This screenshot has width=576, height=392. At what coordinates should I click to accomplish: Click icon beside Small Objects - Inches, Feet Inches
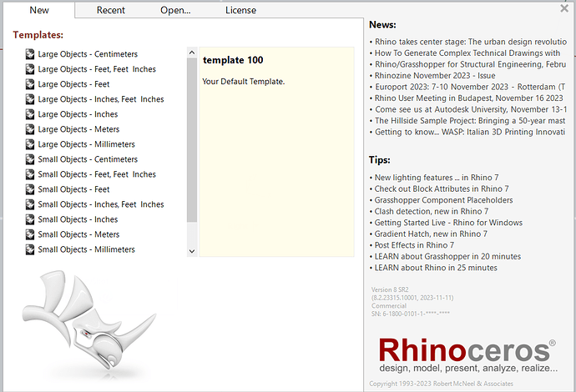pyautogui.click(x=30, y=205)
